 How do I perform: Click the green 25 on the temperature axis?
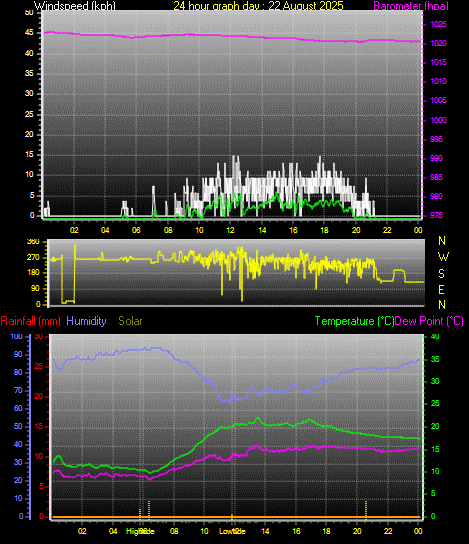click(435, 403)
